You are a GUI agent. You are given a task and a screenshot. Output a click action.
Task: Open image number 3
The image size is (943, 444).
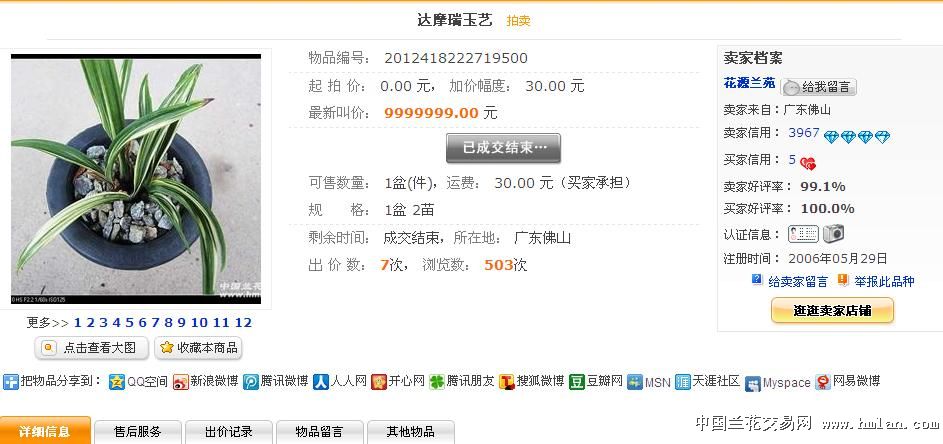click(103, 322)
